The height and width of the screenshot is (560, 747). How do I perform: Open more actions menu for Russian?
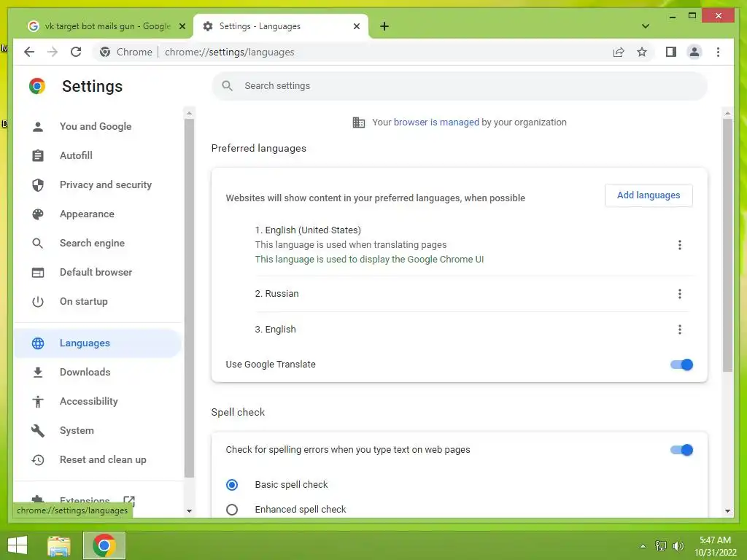(x=679, y=294)
